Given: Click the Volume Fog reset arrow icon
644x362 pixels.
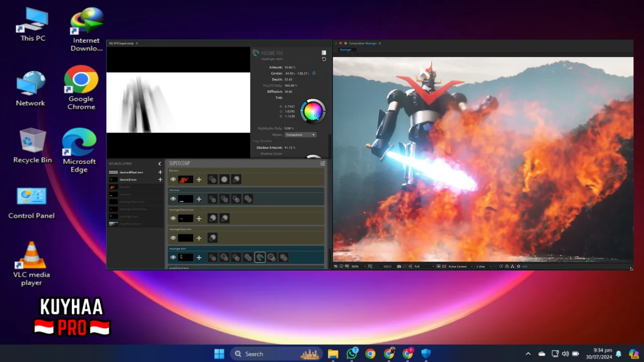Looking at the screenshot, I should pos(324,59).
